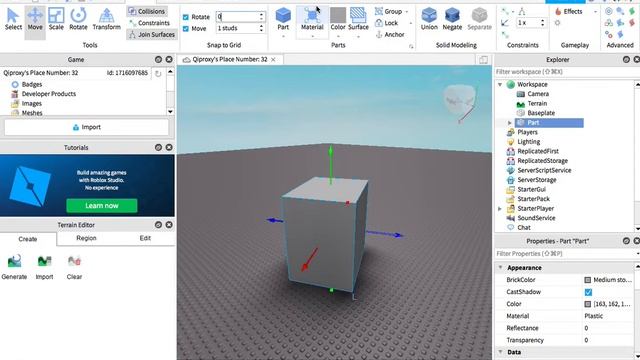Select Lighting in Explorer
Viewport: 640px width, 360px height.
point(529,142)
